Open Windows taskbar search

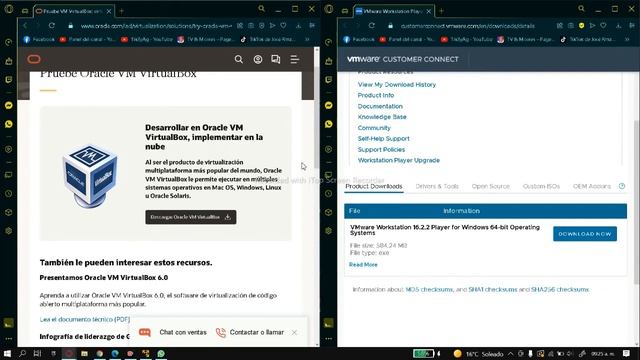click(x=22, y=353)
